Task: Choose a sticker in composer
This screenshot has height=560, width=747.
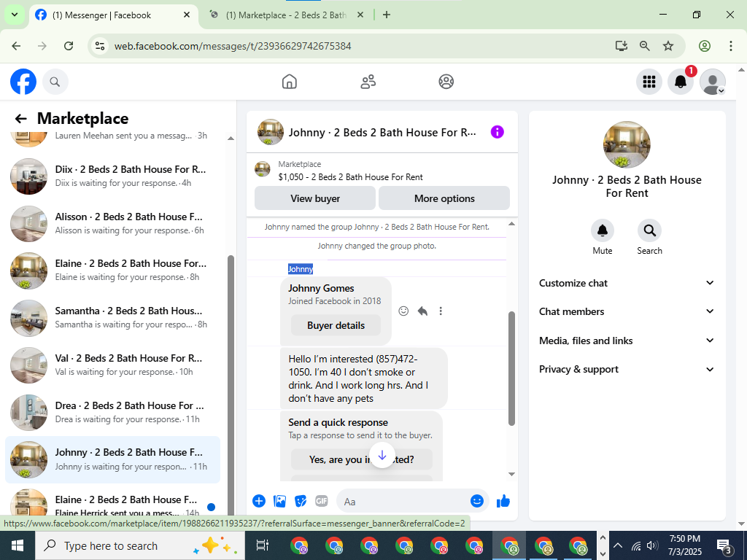Action: [x=301, y=501]
